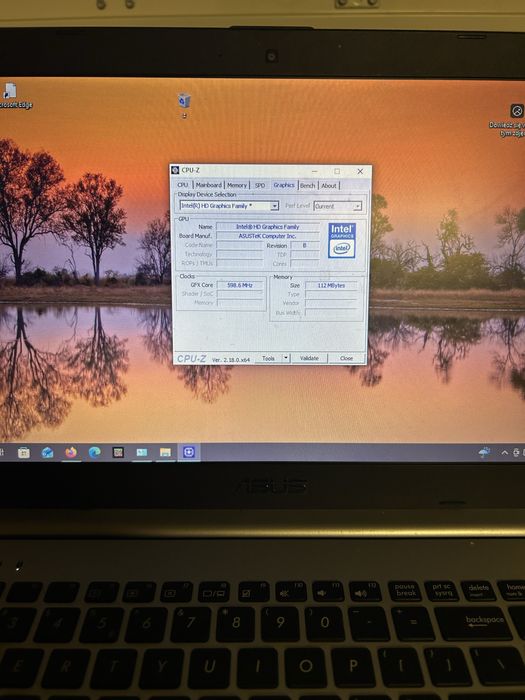Select the Recycle Bin desktop icon

184,105
